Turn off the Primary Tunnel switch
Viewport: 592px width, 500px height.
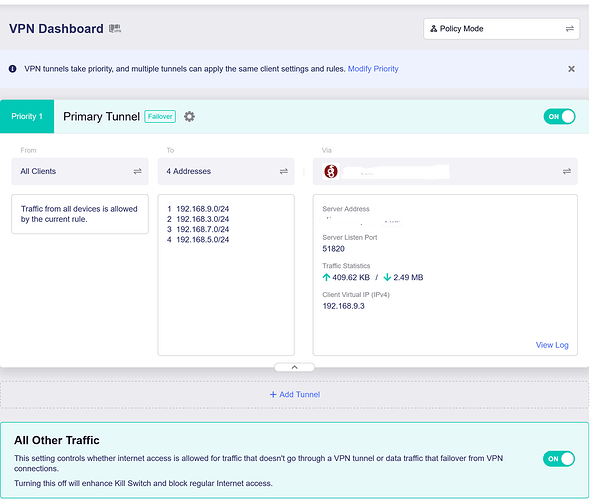coord(559,116)
